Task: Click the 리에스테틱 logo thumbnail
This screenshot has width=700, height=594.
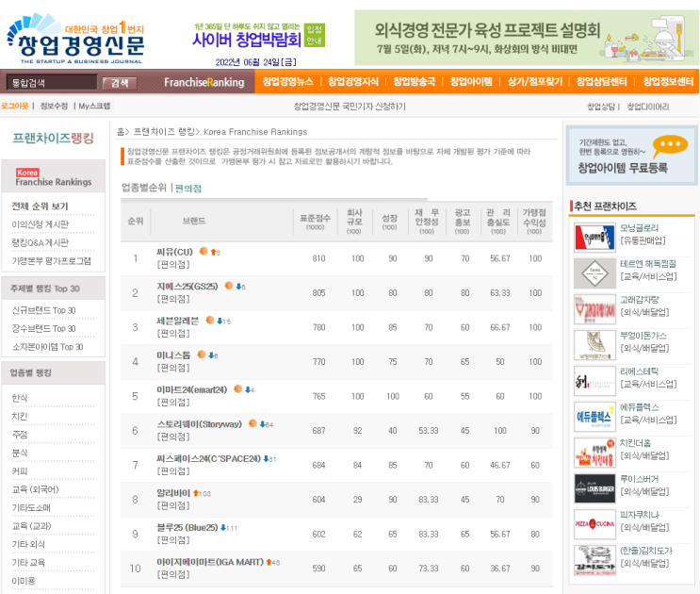Action: pyautogui.click(x=594, y=381)
